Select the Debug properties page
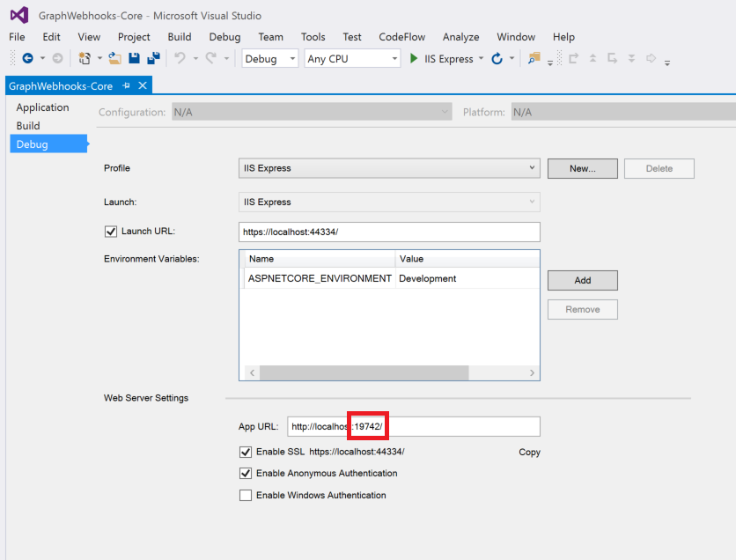Image resolution: width=736 pixels, height=560 pixels. [x=48, y=144]
